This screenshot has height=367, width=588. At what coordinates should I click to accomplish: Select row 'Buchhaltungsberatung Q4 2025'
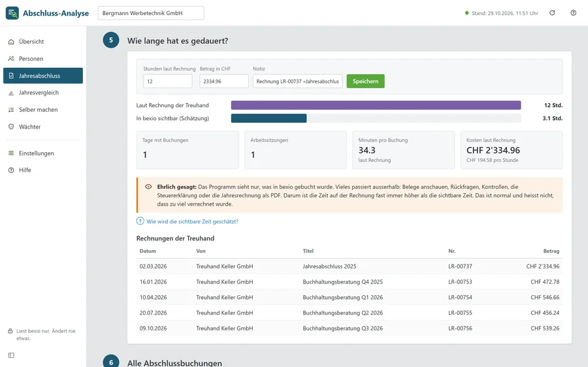tap(350, 282)
